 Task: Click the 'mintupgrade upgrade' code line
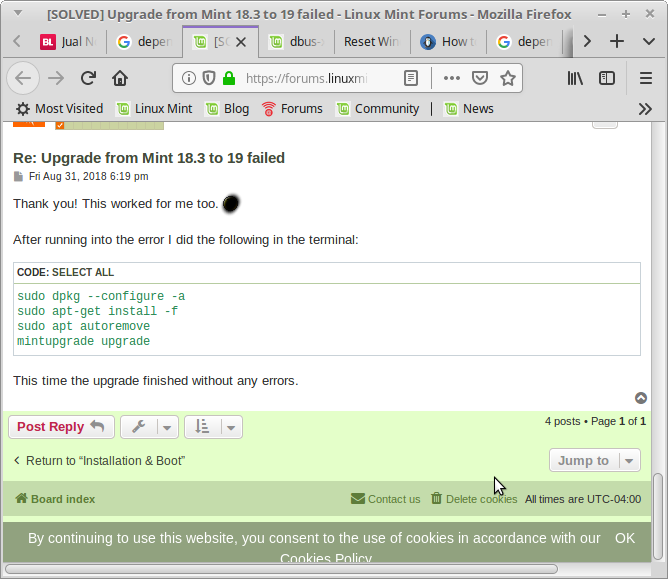[84, 341]
